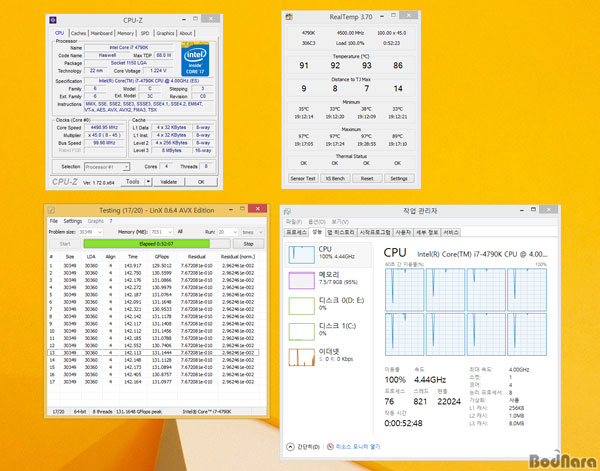Screen dimensions: 600x471
Task: Click the 4.44GHz speed value in Task Manager
Action: [x=430, y=380]
